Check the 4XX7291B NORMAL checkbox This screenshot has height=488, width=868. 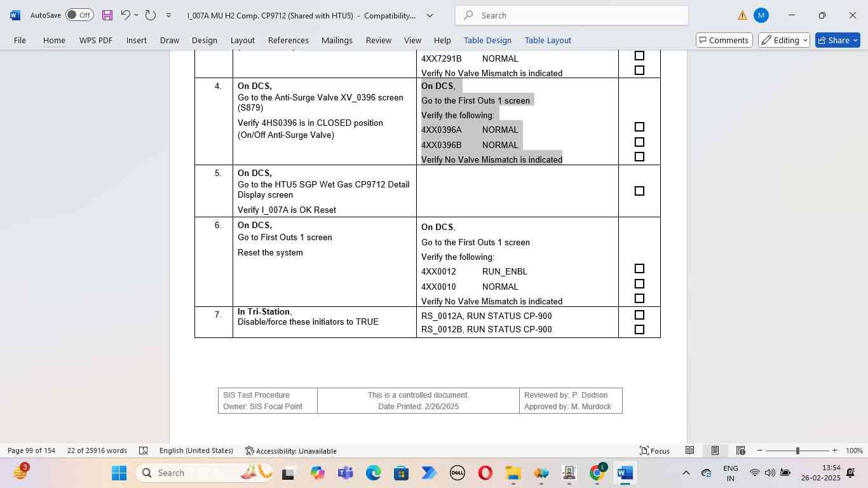[639, 56]
